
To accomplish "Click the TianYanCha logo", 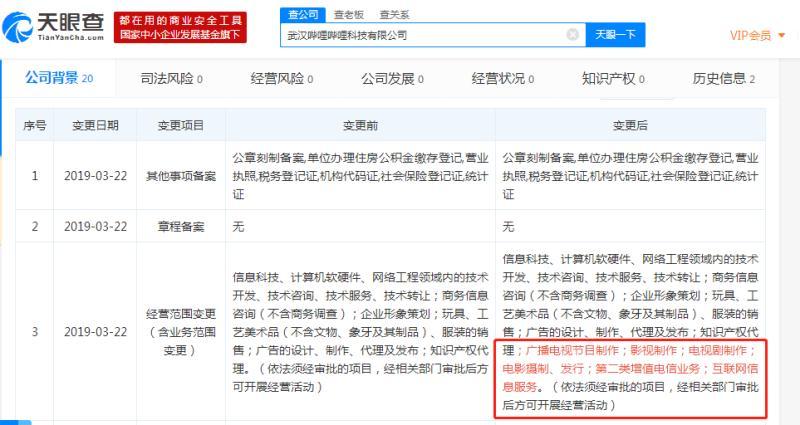I will click(53, 27).
